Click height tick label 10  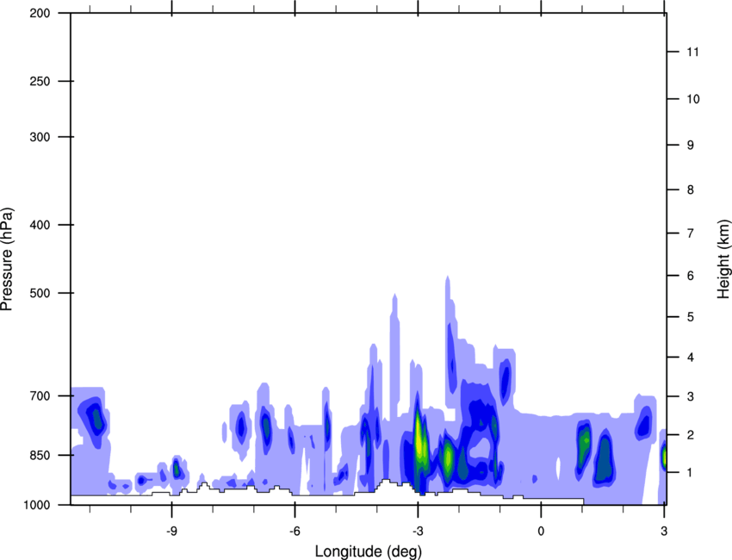tap(693, 99)
